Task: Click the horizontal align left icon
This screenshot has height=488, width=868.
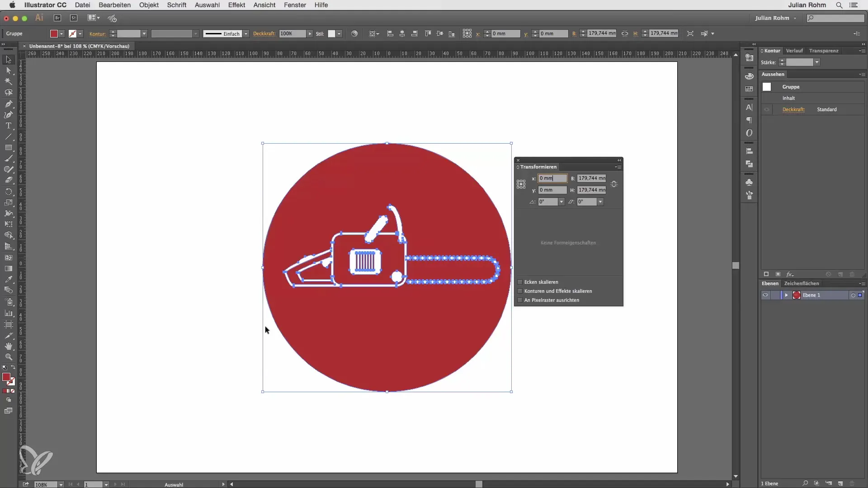Action: click(x=390, y=33)
